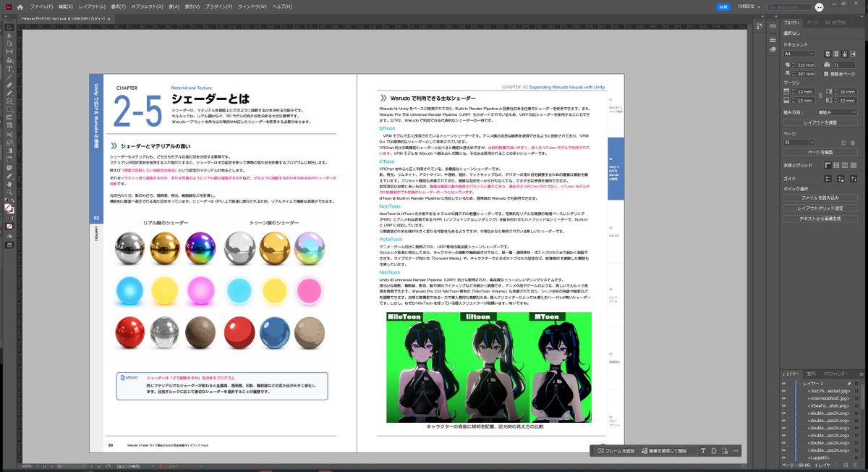This screenshot has width=868, height=472.
Task: Click the レイアウトを調整 button
Action: [x=820, y=122]
